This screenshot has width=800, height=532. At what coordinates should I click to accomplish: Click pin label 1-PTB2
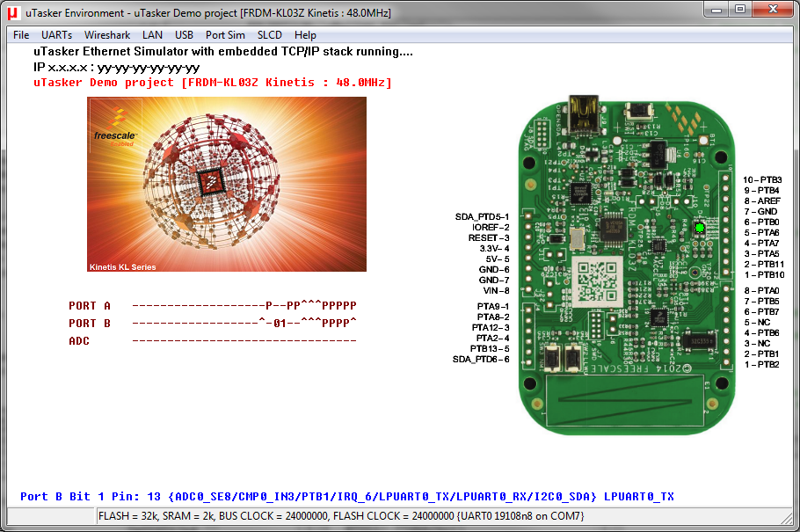point(761,365)
